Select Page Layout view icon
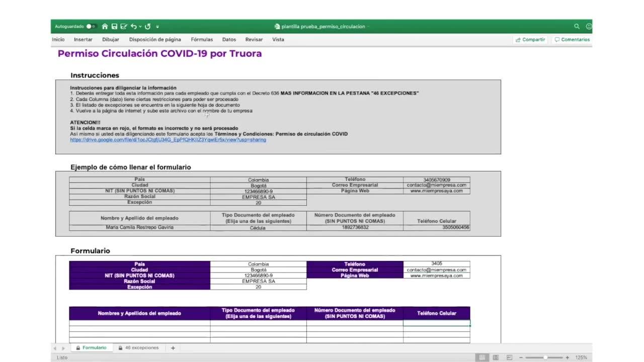 [496, 357]
